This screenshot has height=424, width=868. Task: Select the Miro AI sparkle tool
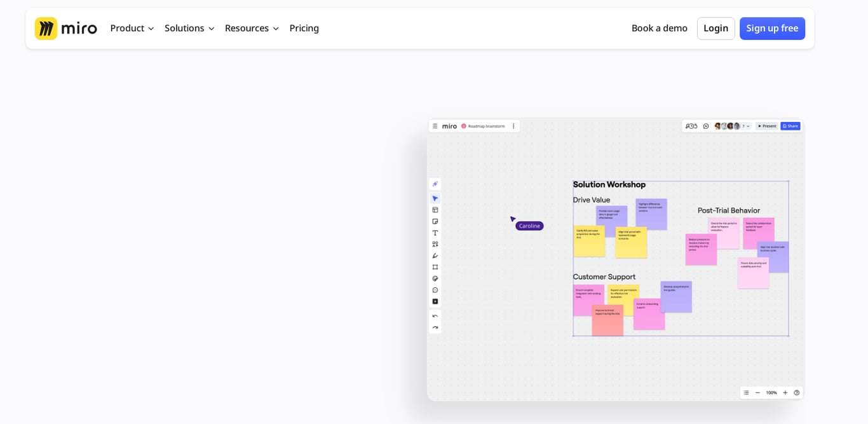tap(435, 183)
